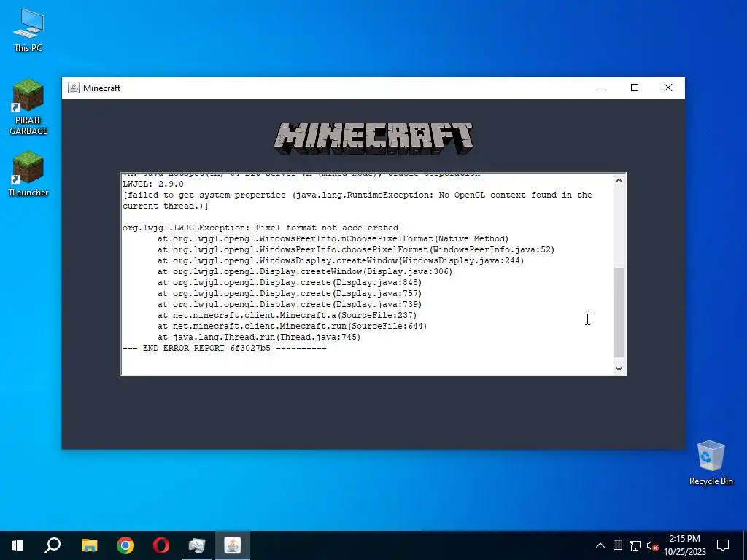The height and width of the screenshot is (560, 747).
Task: Select the TLauncher desktop shortcut
Action: 28,174
